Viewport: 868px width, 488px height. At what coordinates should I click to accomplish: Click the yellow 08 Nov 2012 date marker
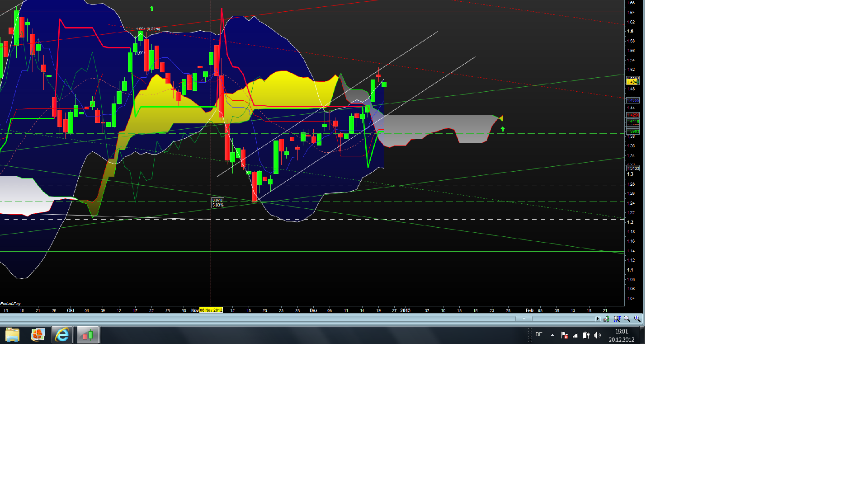coord(211,310)
